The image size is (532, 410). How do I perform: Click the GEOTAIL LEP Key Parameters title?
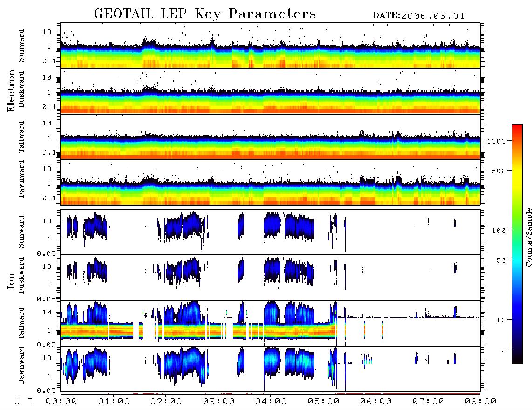click(205, 14)
